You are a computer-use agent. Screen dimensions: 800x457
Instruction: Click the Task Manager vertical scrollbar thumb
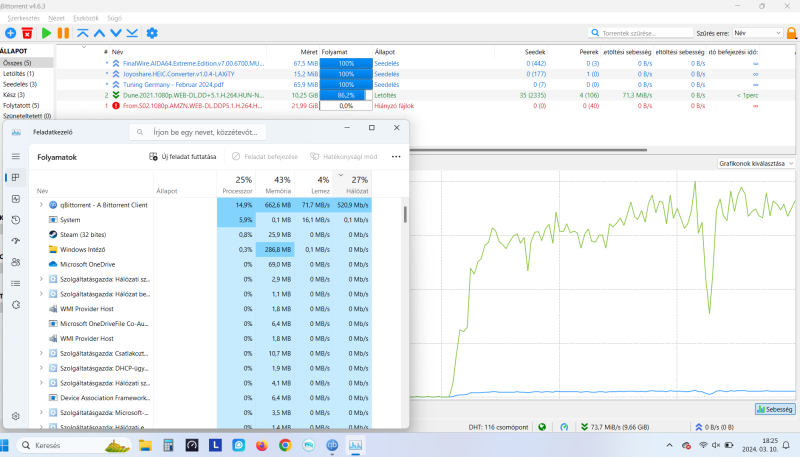click(405, 215)
